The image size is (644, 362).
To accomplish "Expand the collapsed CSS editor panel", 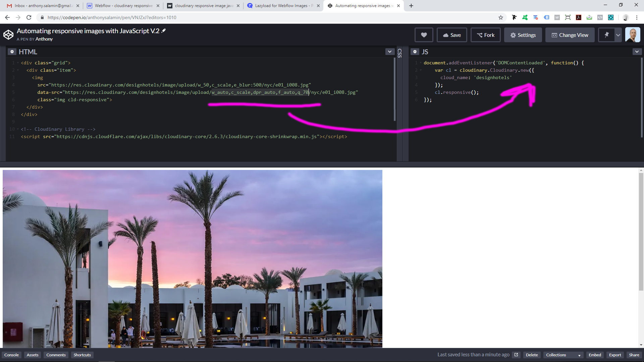I will (399, 53).
